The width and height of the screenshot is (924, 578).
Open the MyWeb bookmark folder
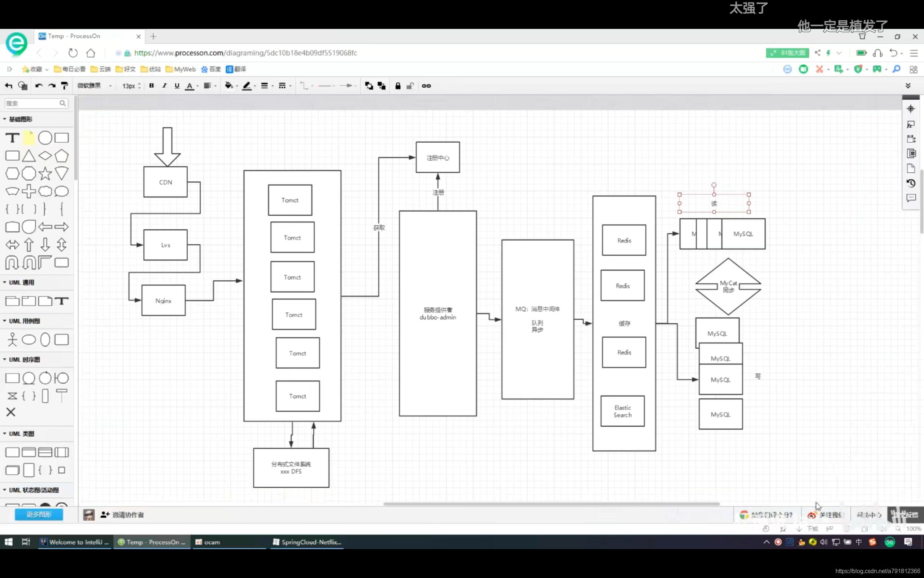click(x=180, y=69)
